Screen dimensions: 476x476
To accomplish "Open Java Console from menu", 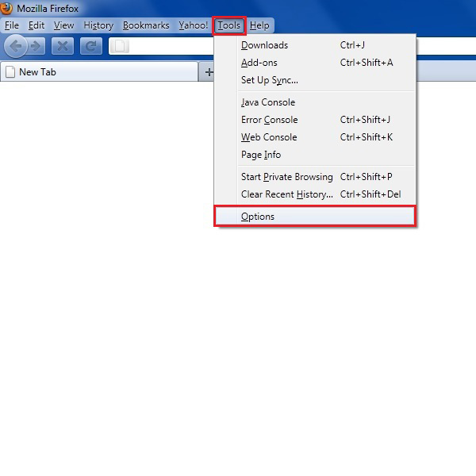I will click(x=315, y=102).
